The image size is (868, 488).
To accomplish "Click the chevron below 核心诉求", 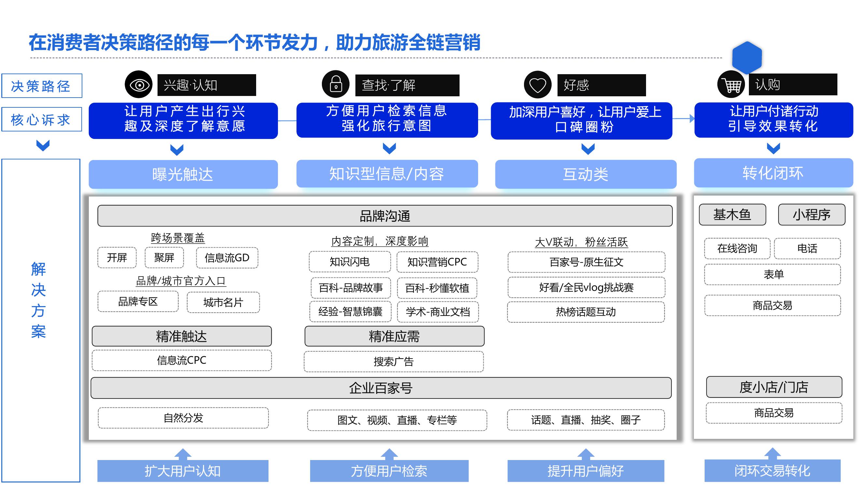I will (x=43, y=145).
